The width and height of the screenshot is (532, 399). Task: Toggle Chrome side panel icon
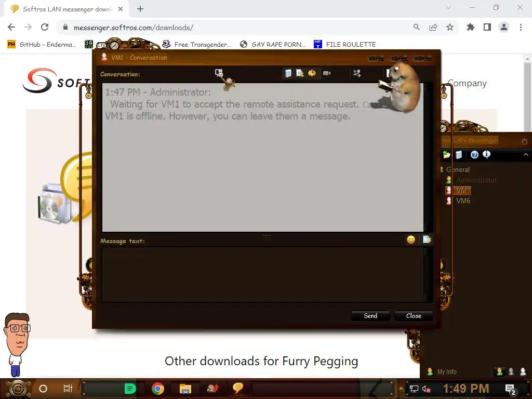pyautogui.click(x=487, y=27)
